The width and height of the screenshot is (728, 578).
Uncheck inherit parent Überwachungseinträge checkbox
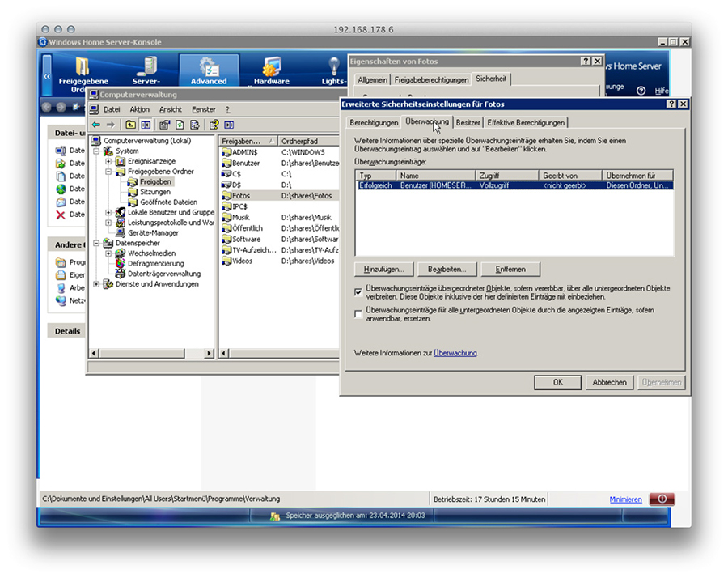(359, 291)
